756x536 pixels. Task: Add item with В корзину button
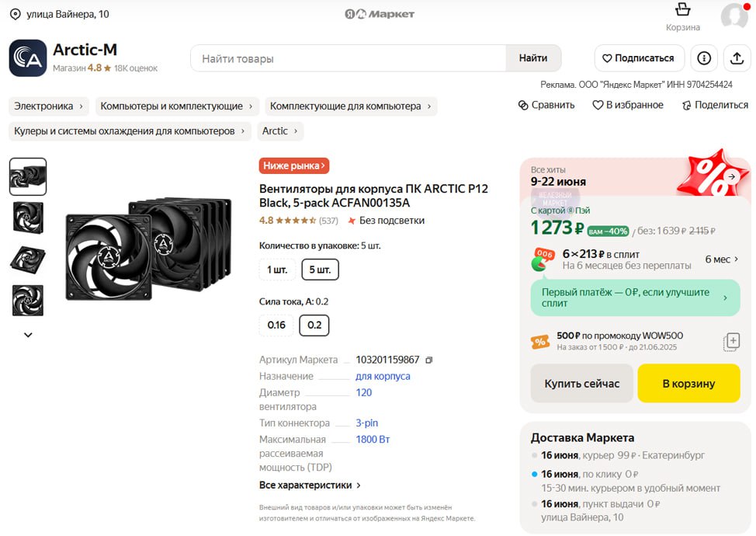pyautogui.click(x=688, y=384)
